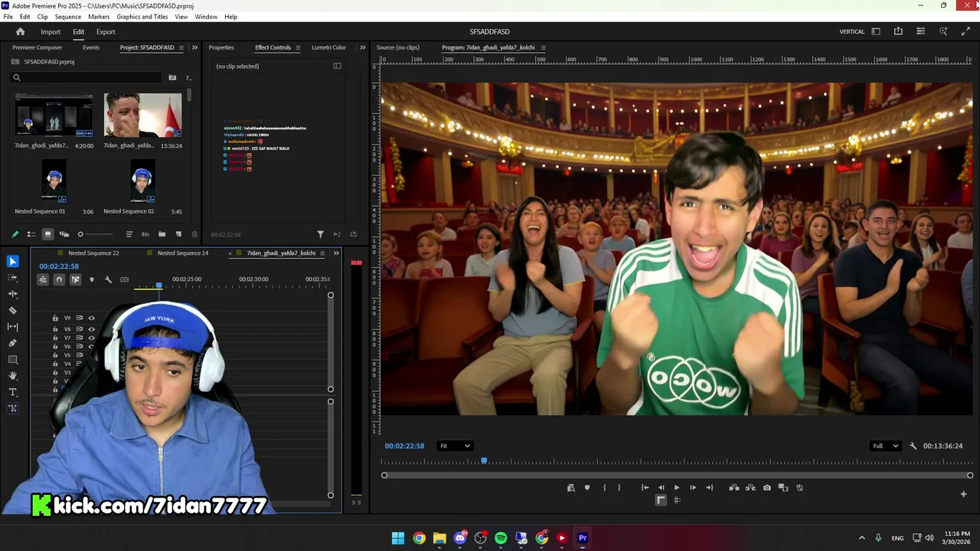Select the Rectangle tool
This screenshot has width=980, height=551.
(x=12, y=360)
